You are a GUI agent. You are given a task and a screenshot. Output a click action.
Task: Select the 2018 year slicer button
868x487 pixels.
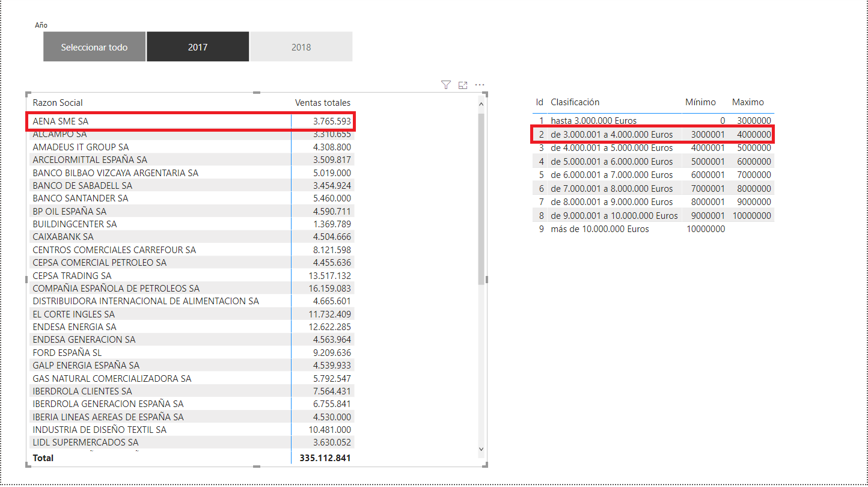point(301,47)
